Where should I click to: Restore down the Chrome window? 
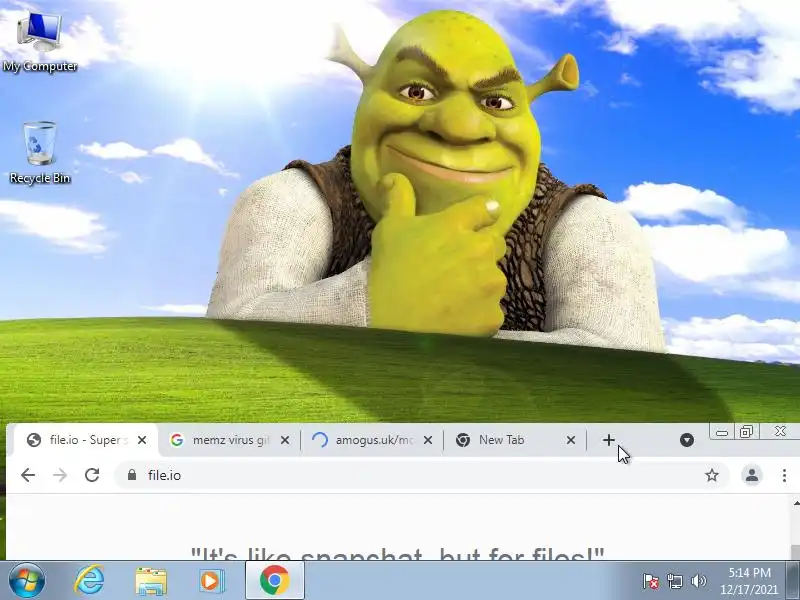[746, 432]
